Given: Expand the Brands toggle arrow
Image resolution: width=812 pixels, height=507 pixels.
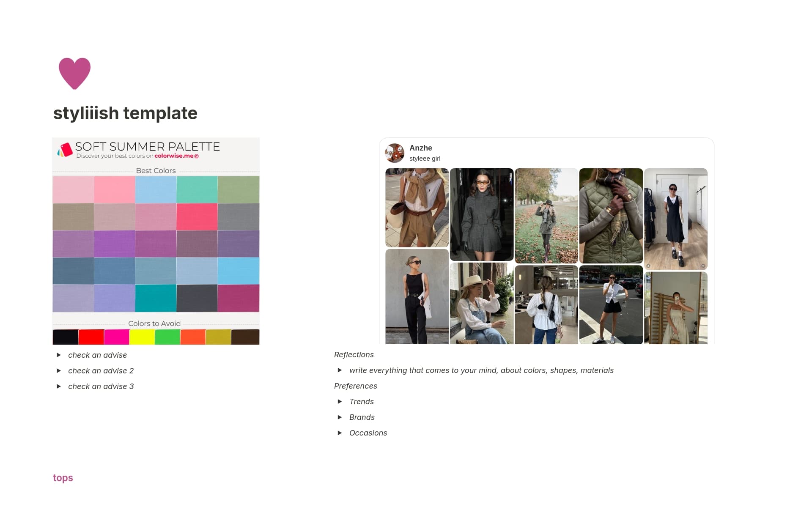Looking at the screenshot, I should pos(340,417).
